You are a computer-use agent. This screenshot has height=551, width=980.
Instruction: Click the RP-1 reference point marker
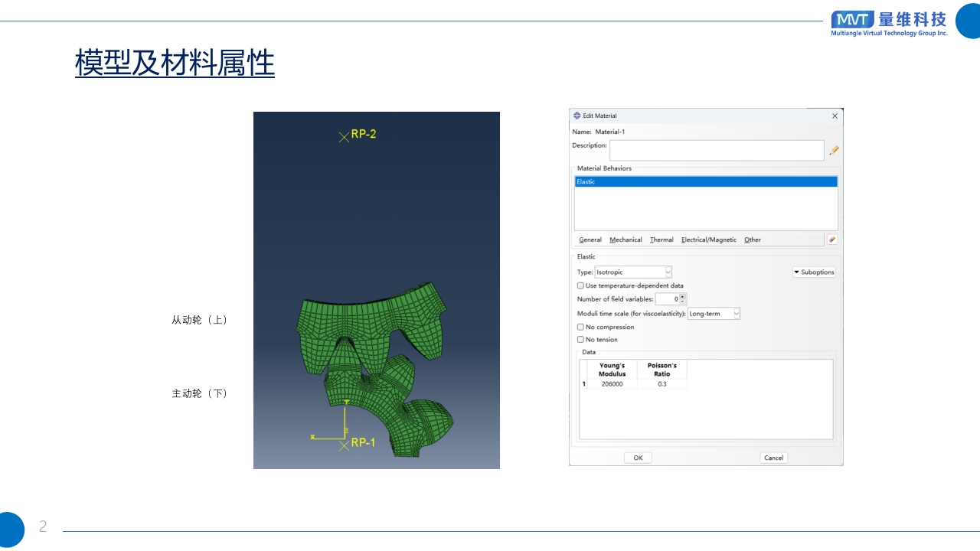coord(344,445)
